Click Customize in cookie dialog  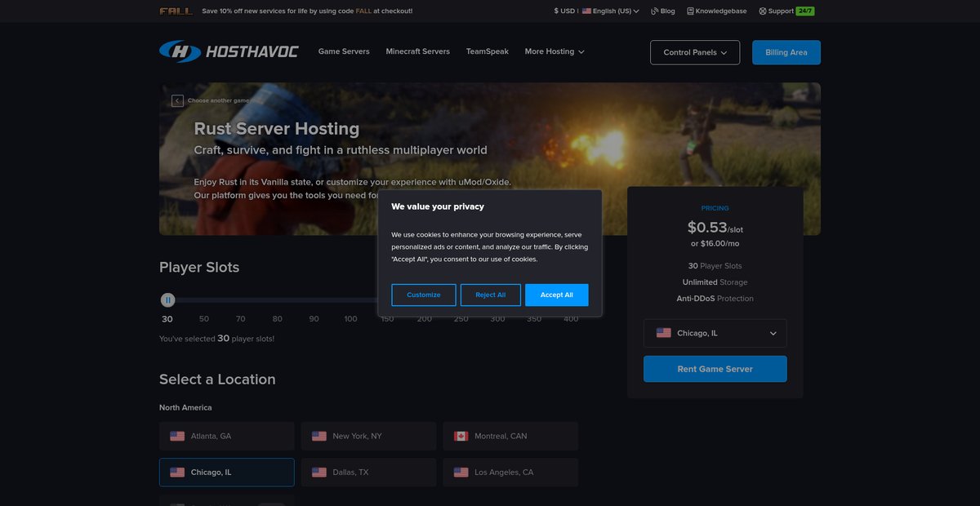pos(424,295)
